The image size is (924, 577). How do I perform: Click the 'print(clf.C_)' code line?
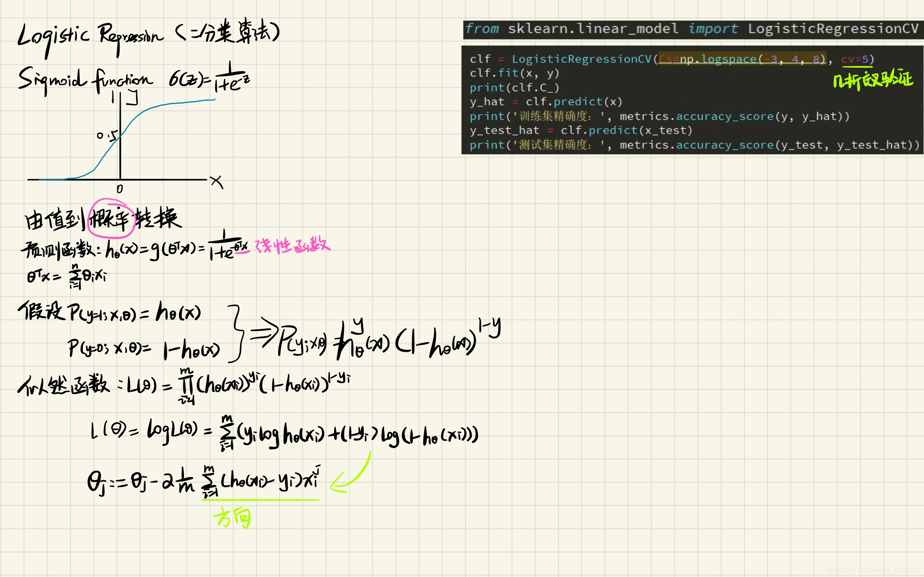514,87
